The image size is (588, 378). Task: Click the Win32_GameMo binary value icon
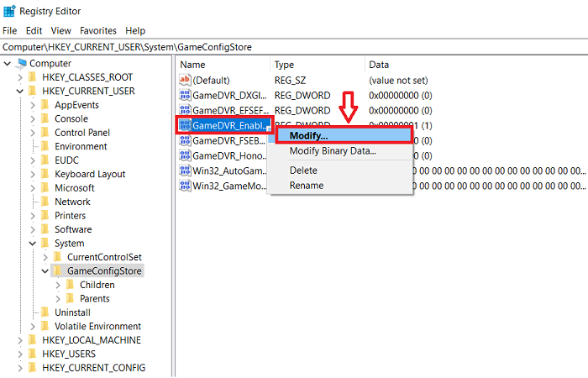tap(185, 186)
